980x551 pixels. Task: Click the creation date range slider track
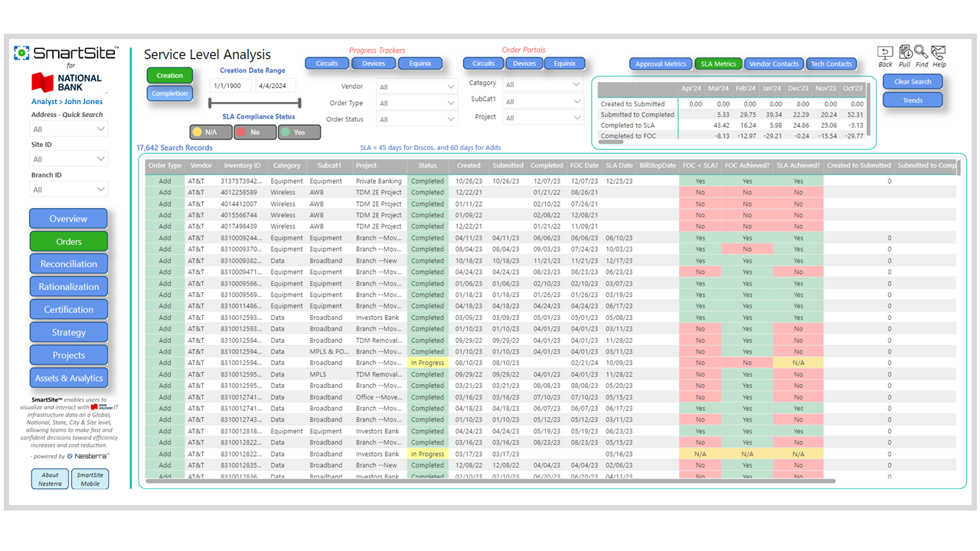click(x=254, y=103)
